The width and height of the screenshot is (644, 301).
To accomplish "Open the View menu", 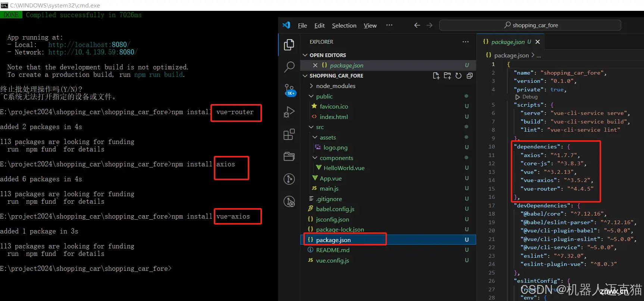I will (370, 25).
